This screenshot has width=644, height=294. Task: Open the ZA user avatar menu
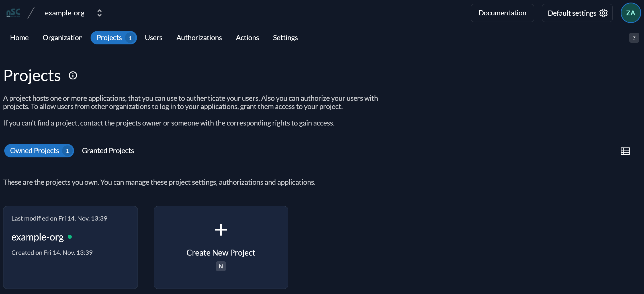point(631,13)
